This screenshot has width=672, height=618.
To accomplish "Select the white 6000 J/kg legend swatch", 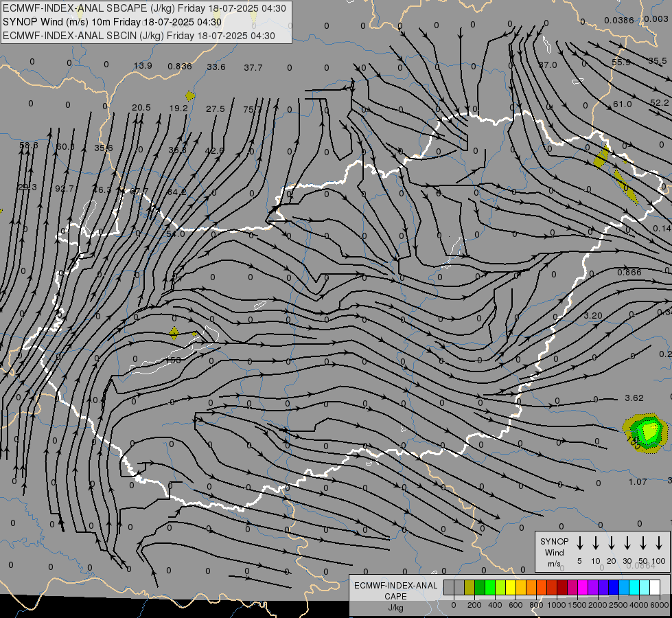I will point(655,588).
